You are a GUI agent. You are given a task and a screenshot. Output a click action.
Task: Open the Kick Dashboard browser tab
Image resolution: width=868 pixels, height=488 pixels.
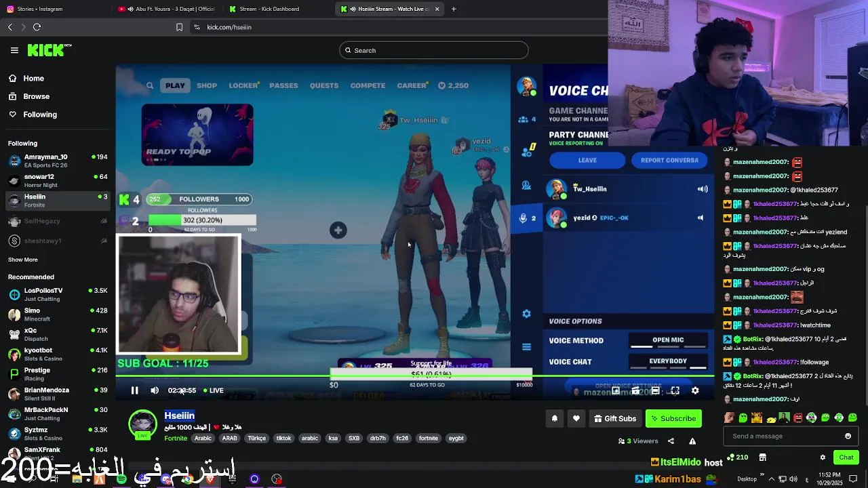[x=269, y=9]
